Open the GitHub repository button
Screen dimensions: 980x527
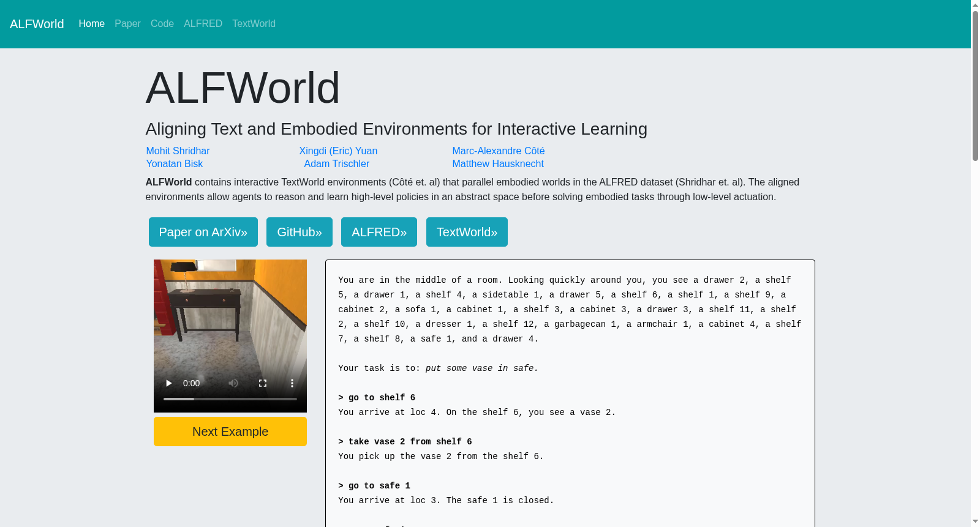pos(300,232)
